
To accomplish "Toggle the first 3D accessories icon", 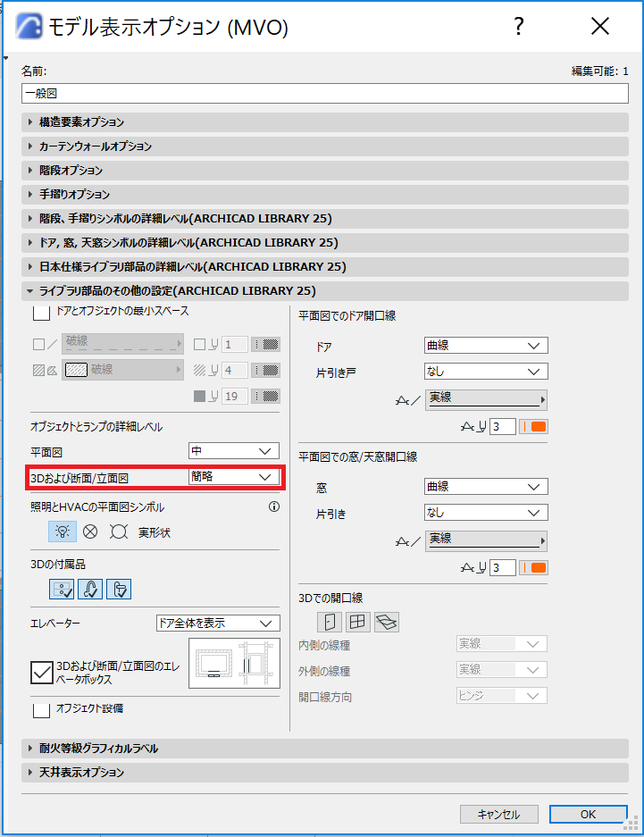I will tap(62, 590).
